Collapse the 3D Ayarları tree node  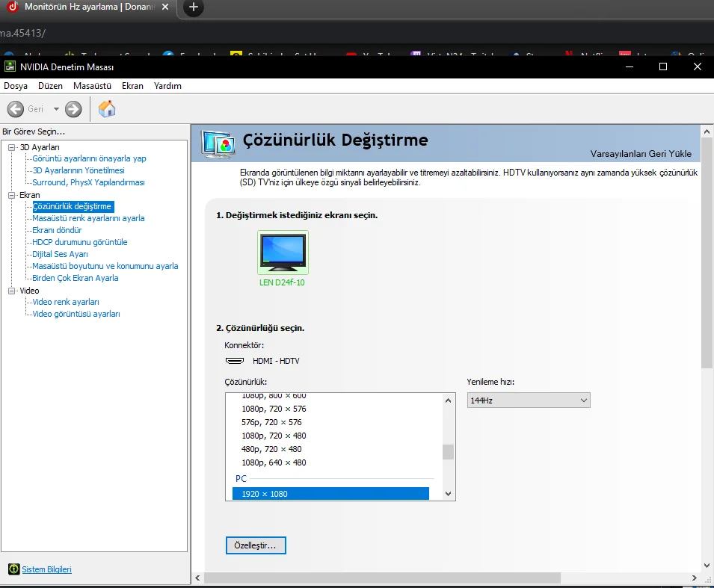pos(12,147)
